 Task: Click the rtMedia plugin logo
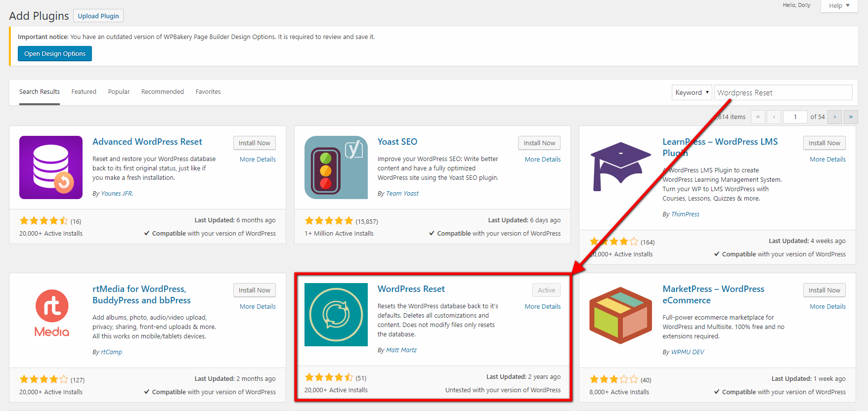click(51, 314)
